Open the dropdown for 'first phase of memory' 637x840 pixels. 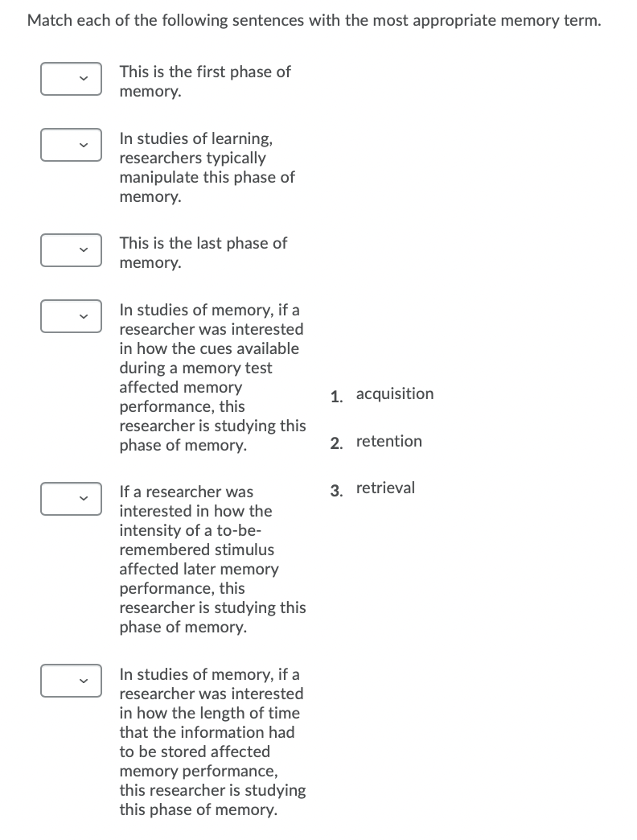(71, 79)
